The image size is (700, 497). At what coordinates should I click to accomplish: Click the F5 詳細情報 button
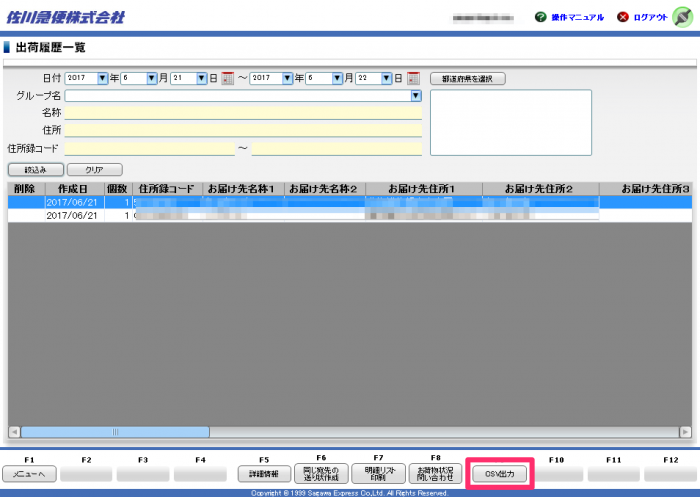pyautogui.click(x=264, y=474)
